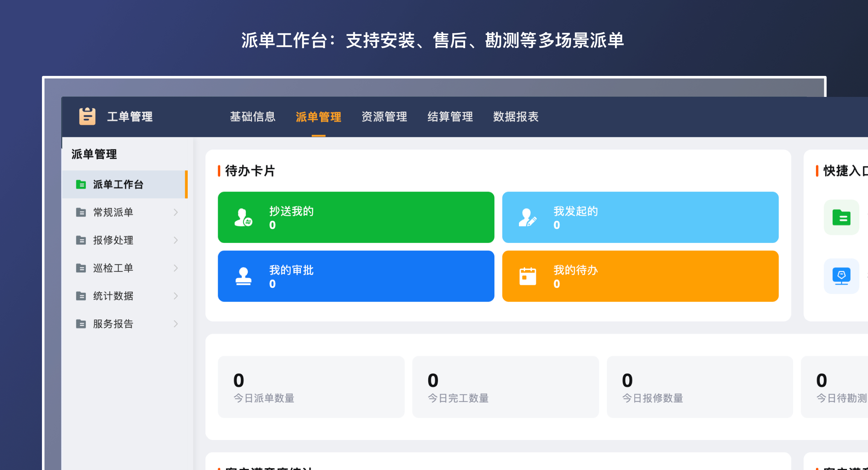The image size is (868, 470).
Task: Expand the 常规派单 submenu
Action: (176, 212)
